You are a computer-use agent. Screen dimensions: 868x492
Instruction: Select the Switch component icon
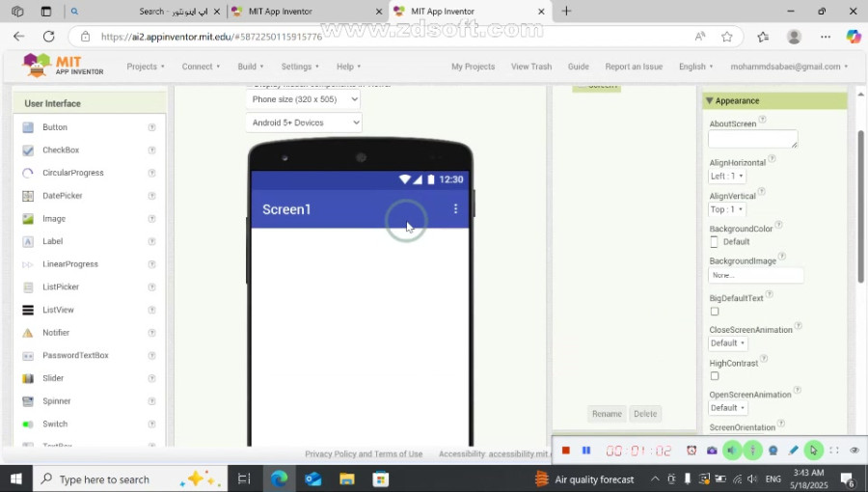click(28, 424)
